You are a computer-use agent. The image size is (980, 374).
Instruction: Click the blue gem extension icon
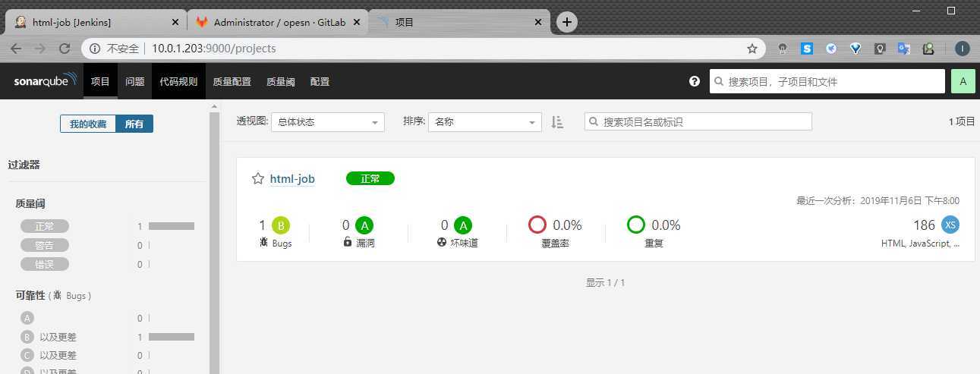tap(856, 49)
